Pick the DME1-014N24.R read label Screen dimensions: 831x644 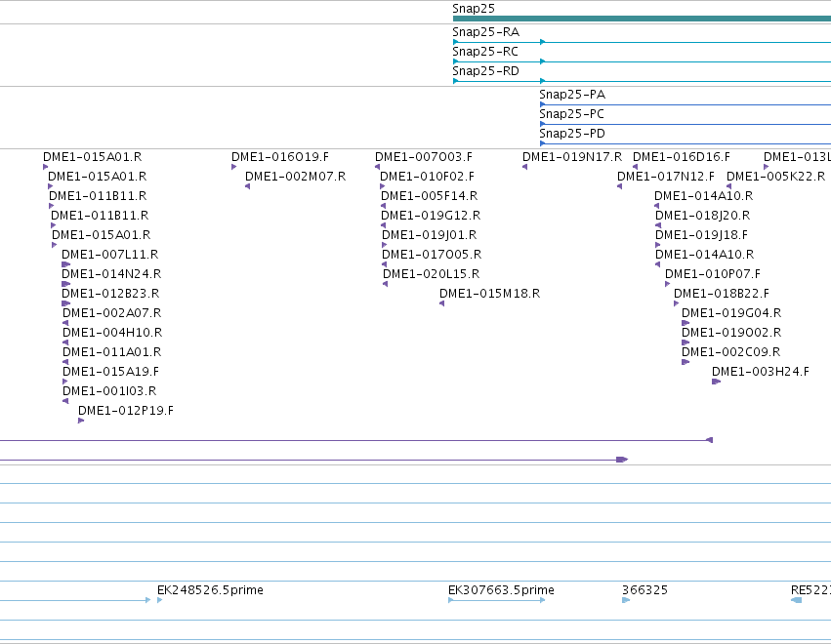111,274
